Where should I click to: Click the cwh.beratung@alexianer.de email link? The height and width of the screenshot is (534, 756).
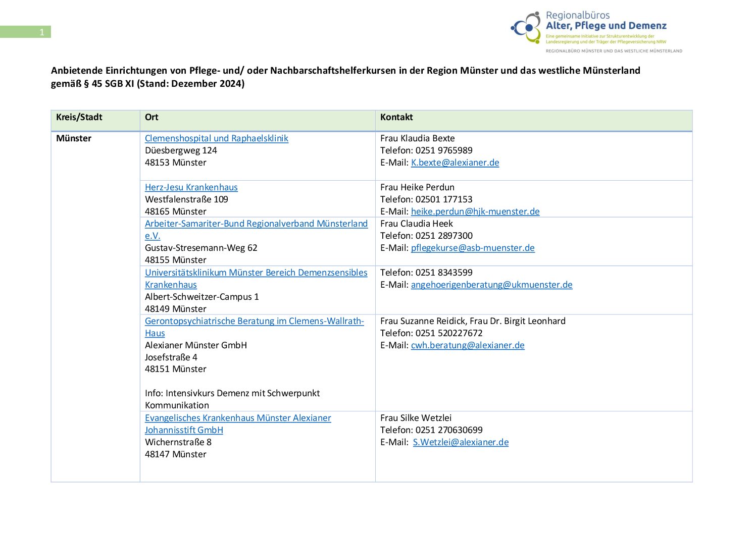467,345
